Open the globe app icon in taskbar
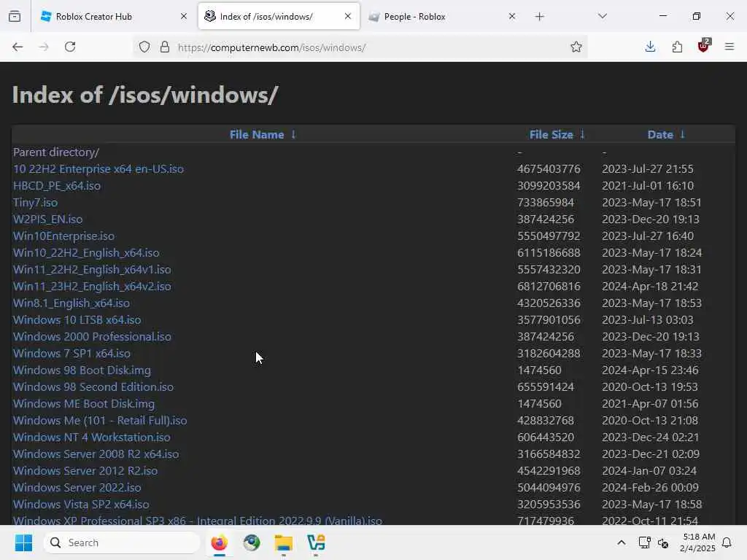This screenshot has height=560, width=747. (x=252, y=542)
